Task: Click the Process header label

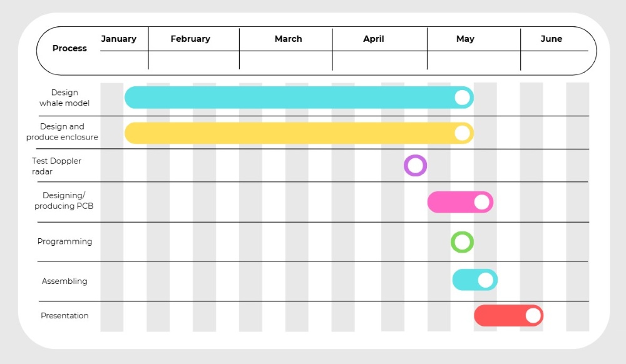Action: [x=69, y=48]
